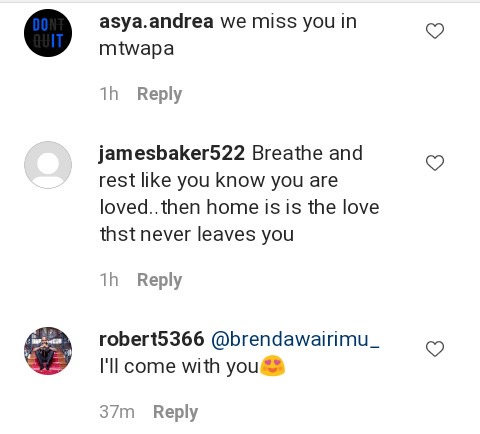
Task: Open the Don't Quit profile picture
Action: (48, 33)
